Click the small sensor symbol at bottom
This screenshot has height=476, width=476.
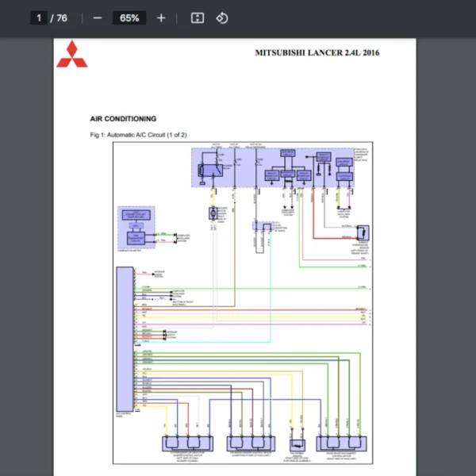(x=297, y=445)
